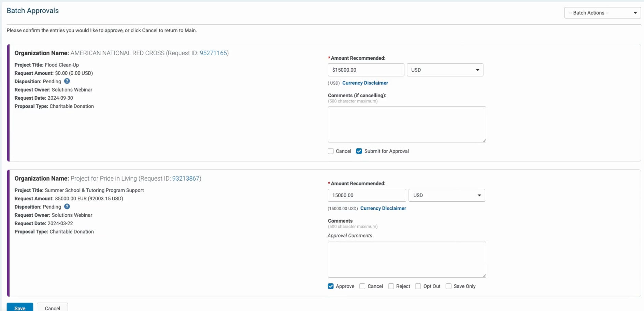
Task: Click the Disposition help icon for Pride in Living
Action: pos(67,207)
